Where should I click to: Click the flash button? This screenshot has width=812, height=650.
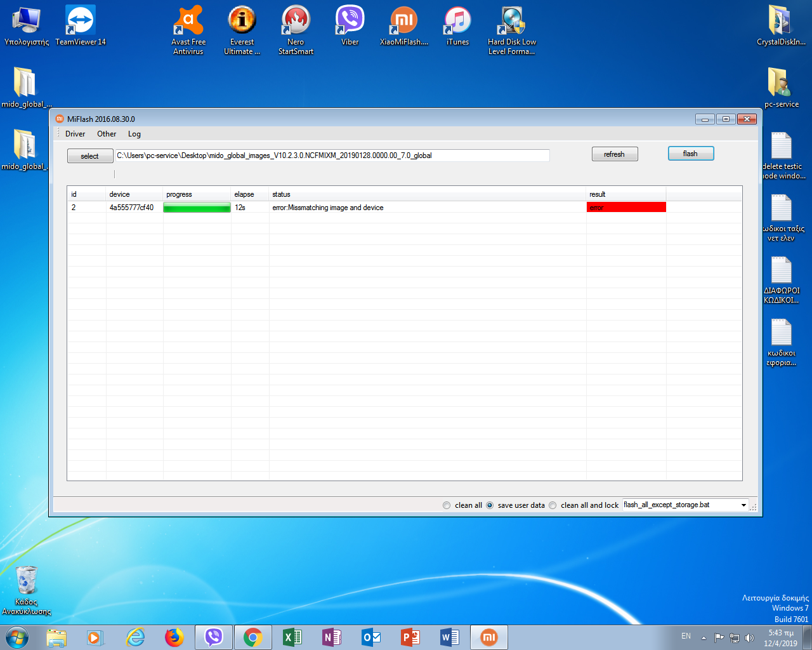click(x=690, y=154)
